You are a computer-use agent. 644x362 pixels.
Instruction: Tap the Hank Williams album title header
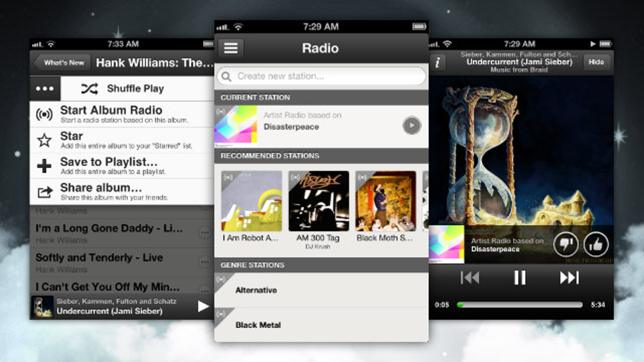(154, 63)
